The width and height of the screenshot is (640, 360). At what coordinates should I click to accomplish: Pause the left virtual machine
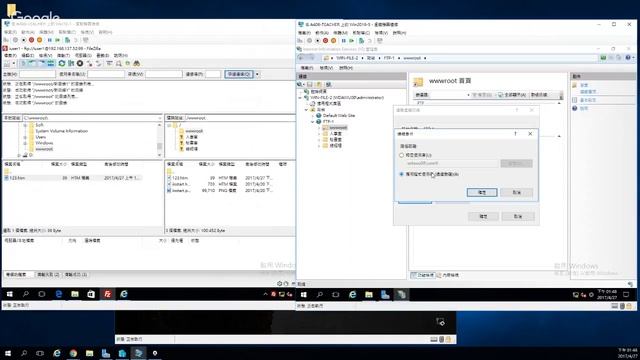pos(49,40)
